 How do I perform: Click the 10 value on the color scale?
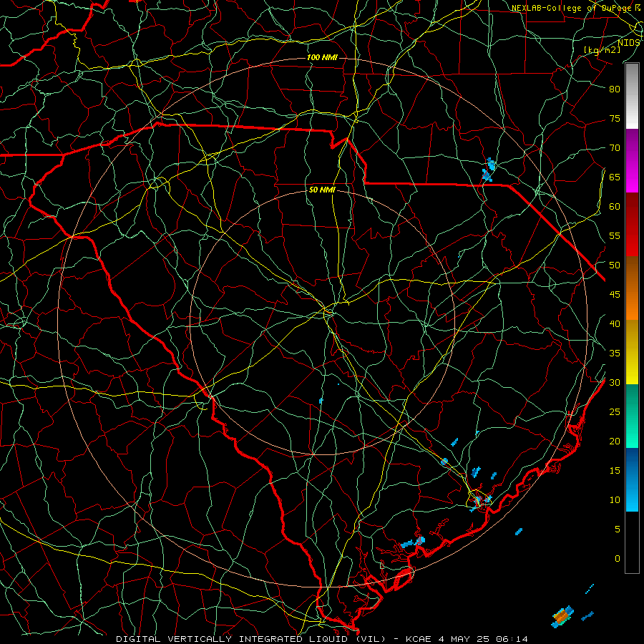615,500
